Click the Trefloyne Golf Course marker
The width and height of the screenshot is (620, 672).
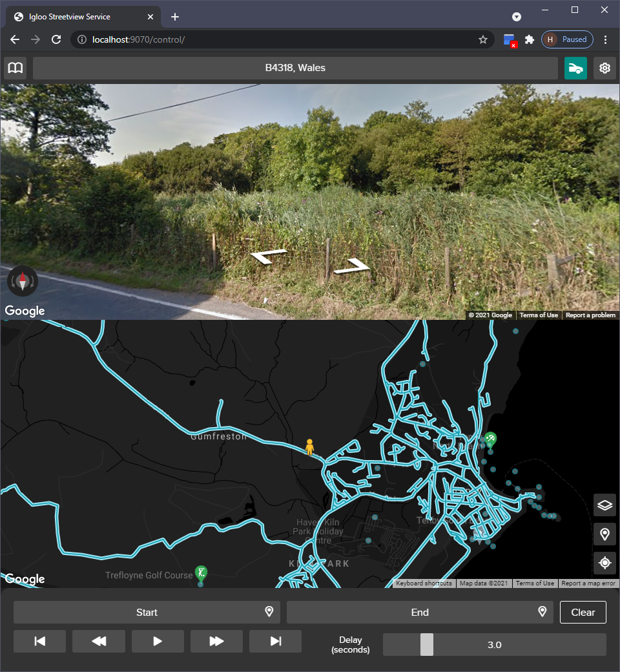pyautogui.click(x=202, y=572)
